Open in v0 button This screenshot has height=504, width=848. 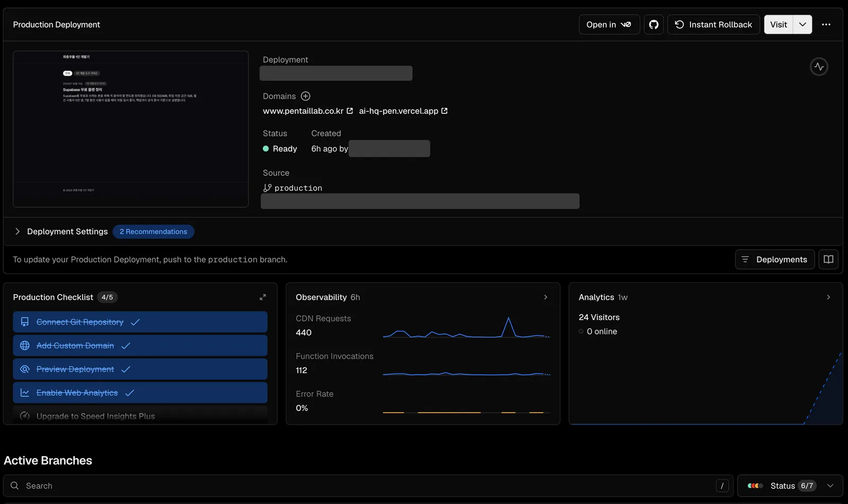(x=609, y=24)
